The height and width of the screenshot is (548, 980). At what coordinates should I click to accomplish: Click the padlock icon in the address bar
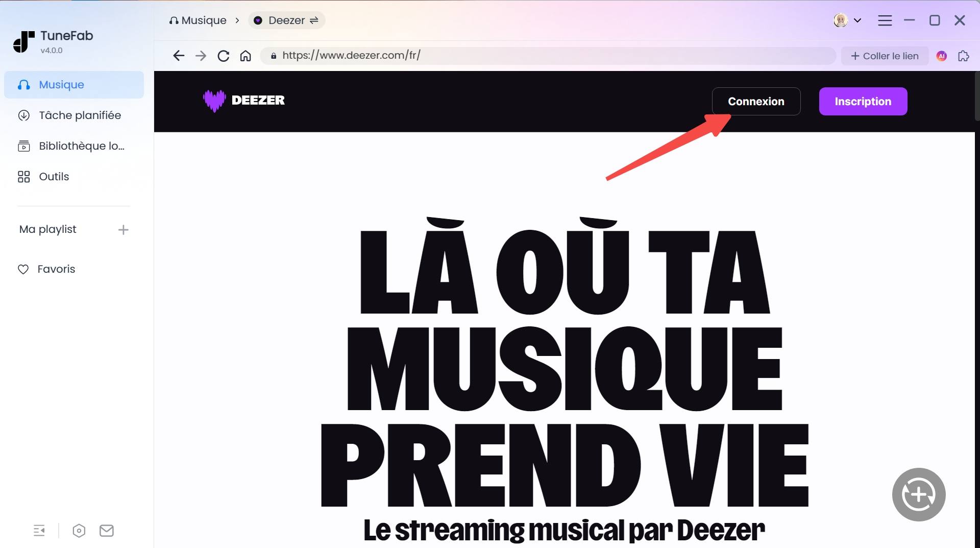pyautogui.click(x=273, y=56)
